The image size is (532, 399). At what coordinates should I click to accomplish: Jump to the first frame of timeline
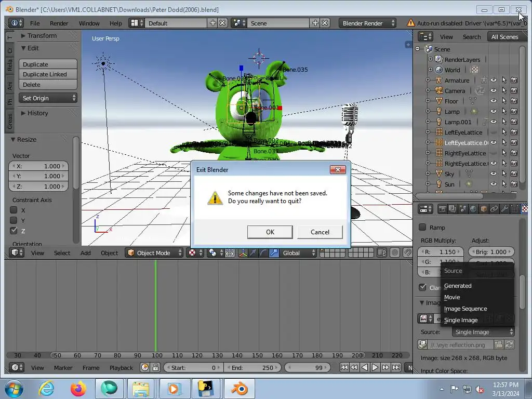point(344,367)
